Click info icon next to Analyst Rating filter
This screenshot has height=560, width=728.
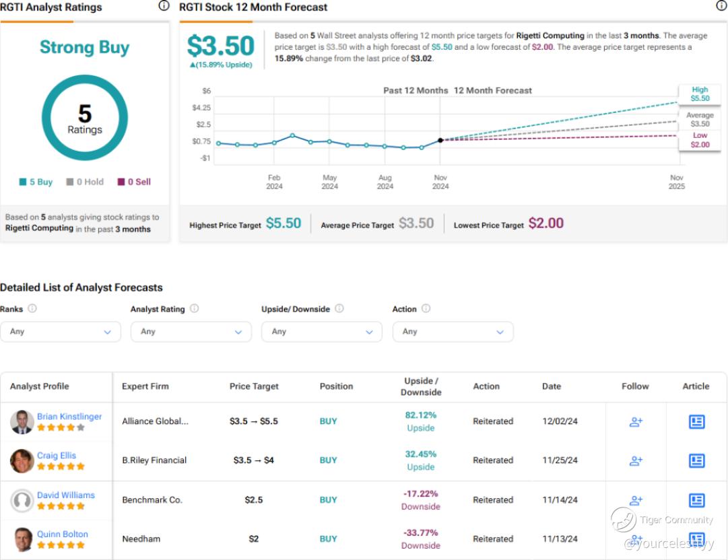tap(194, 309)
